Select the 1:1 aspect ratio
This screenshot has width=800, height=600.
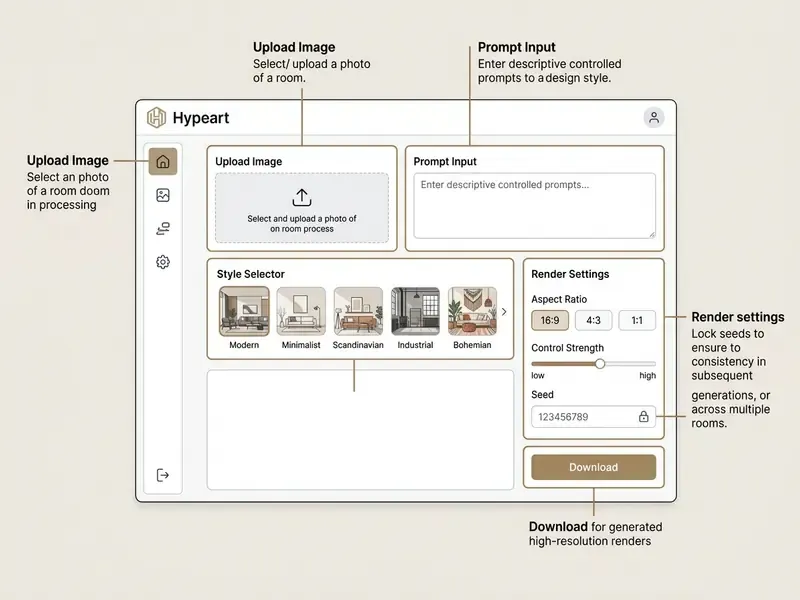637,320
